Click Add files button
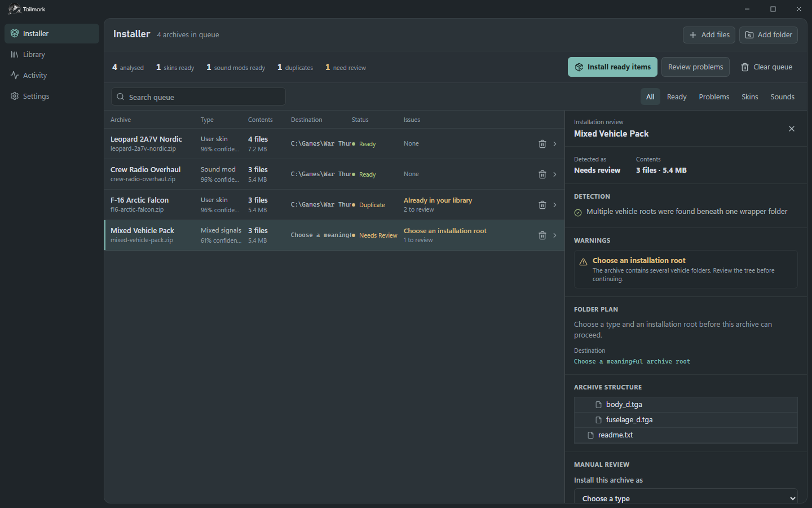The image size is (812, 508). coord(709,34)
